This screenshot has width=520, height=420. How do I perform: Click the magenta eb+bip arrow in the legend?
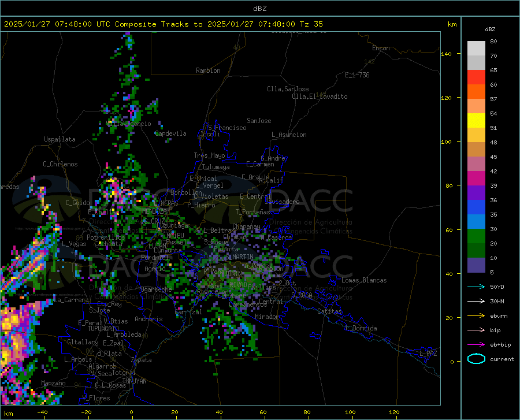click(x=476, y=345)
